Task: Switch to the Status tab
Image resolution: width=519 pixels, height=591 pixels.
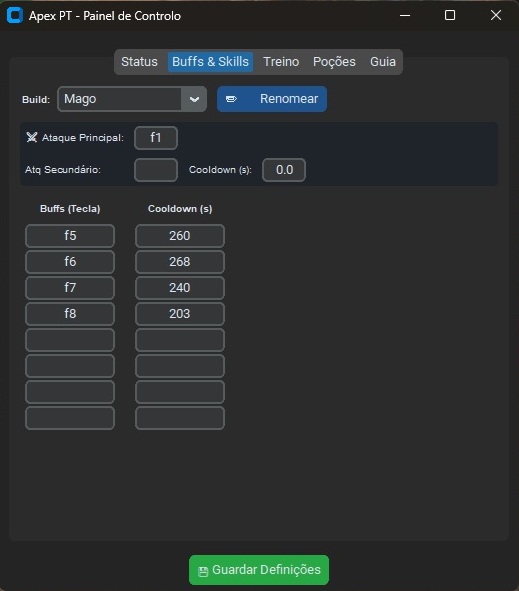Action: pyautogui.click(x=139, y=62)
